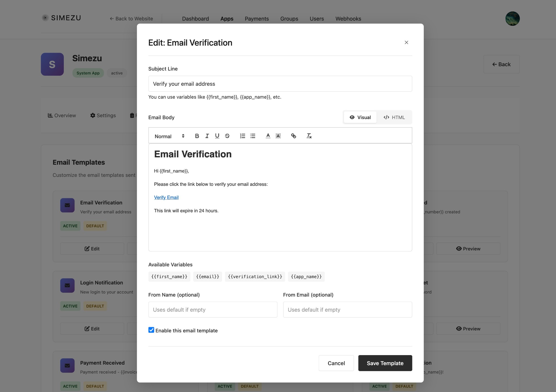
Task: Insert a hyperlink with the link icon
Action: tap(293, 136)
